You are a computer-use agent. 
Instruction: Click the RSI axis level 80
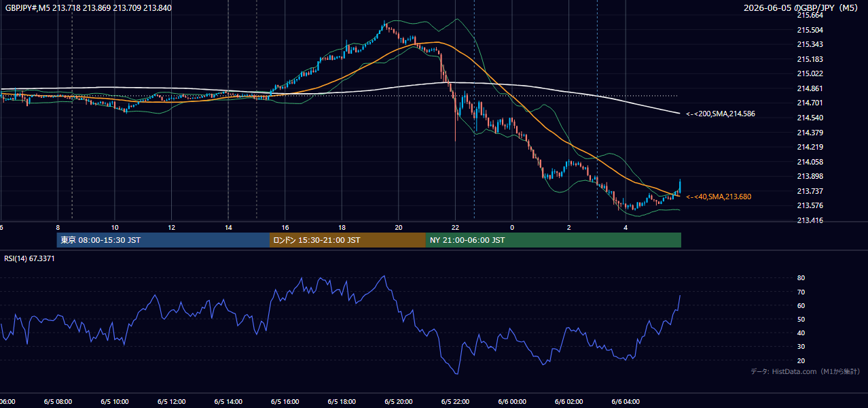click(x=801, y=278)
